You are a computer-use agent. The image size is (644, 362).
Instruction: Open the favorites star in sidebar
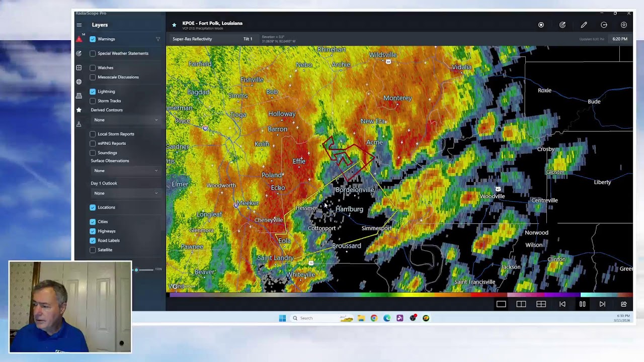pyautogui.click(x=79, y=110)
